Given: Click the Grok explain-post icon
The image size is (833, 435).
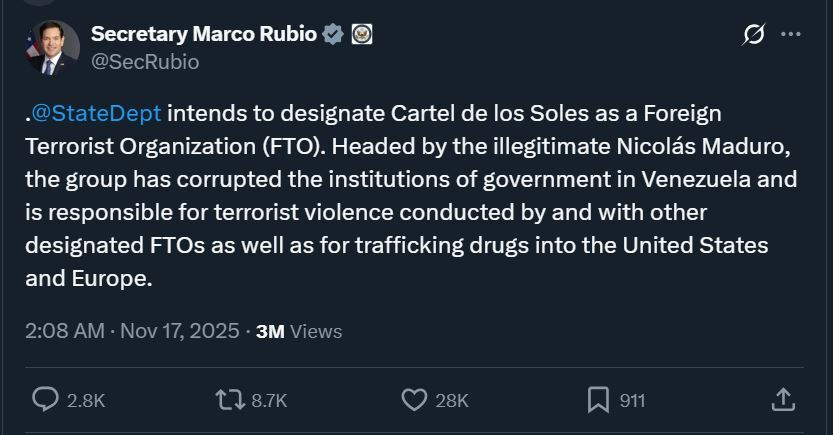Looking at the screenshot, I should point(753,35).
